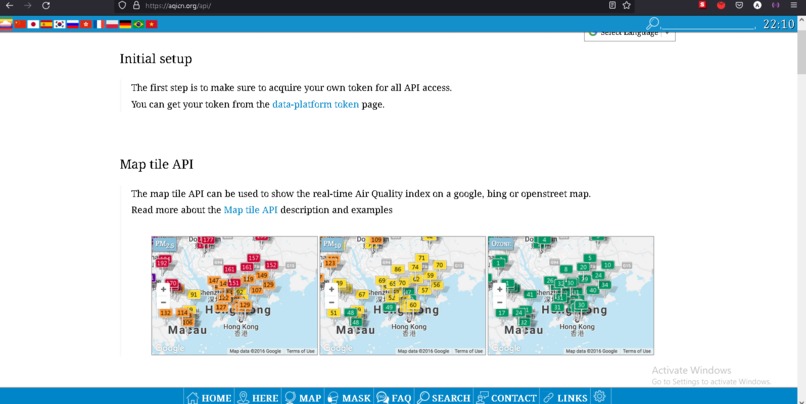This screenshot has height=404, width=806.
Task: Click the 41 marker on Ozone map
Action: coord(530,295)
